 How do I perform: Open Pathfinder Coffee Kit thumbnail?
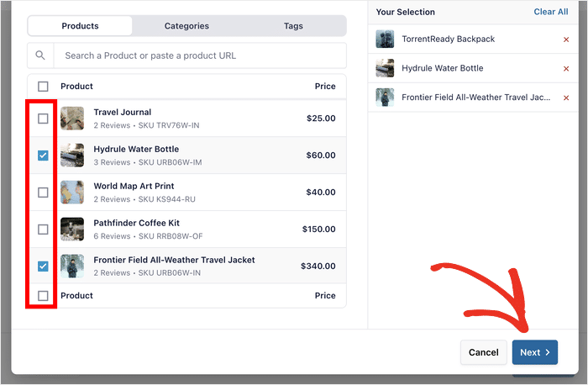click(72, 229)
